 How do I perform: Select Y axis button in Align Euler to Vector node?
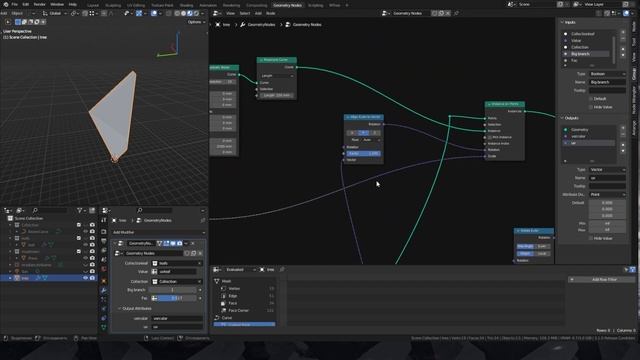(363, 133)
